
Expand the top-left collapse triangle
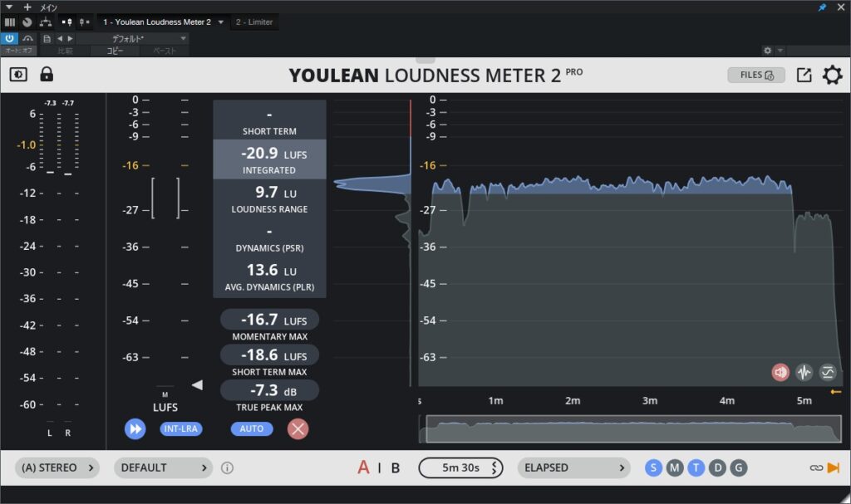tap(8, 7)
